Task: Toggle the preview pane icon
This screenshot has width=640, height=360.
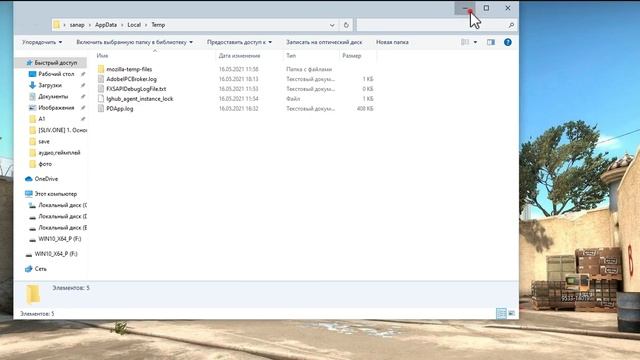Action: point(491,42)
